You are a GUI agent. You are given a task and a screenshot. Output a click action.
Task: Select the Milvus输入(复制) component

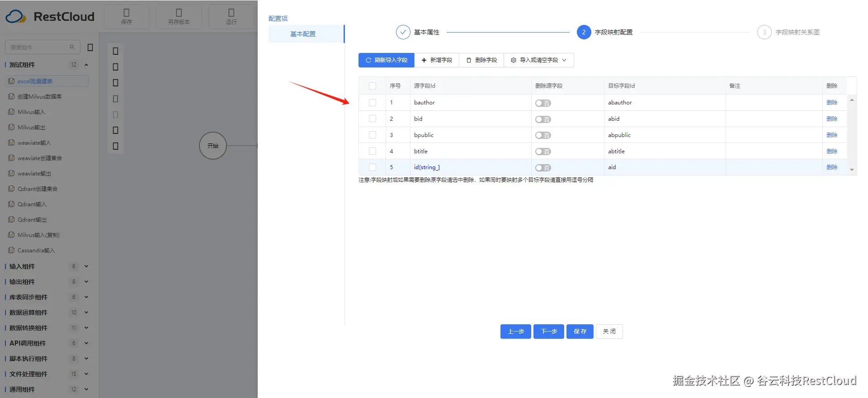38,235
